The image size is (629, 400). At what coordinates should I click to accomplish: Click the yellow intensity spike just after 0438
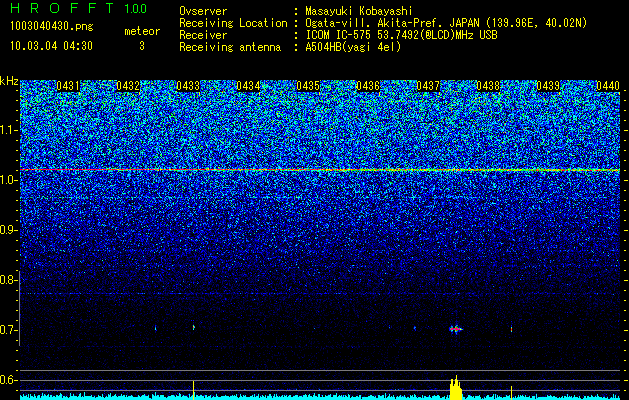[x=511, y=393]
